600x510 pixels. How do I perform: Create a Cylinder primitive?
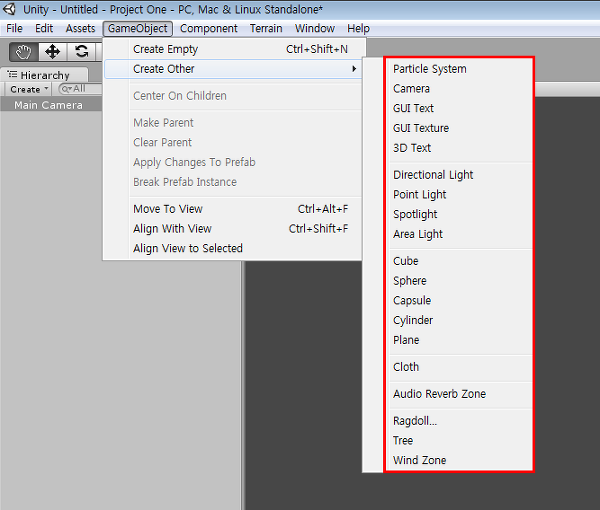point(458,320)
